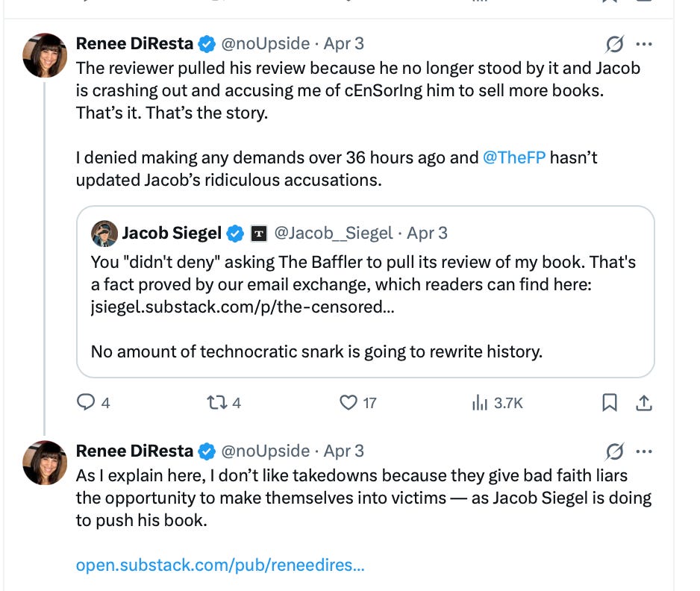Click the Tablet affiliation badge beside Jacob Siegel
This screenshot has width=700, height=591.
click(x=258, y=234)
